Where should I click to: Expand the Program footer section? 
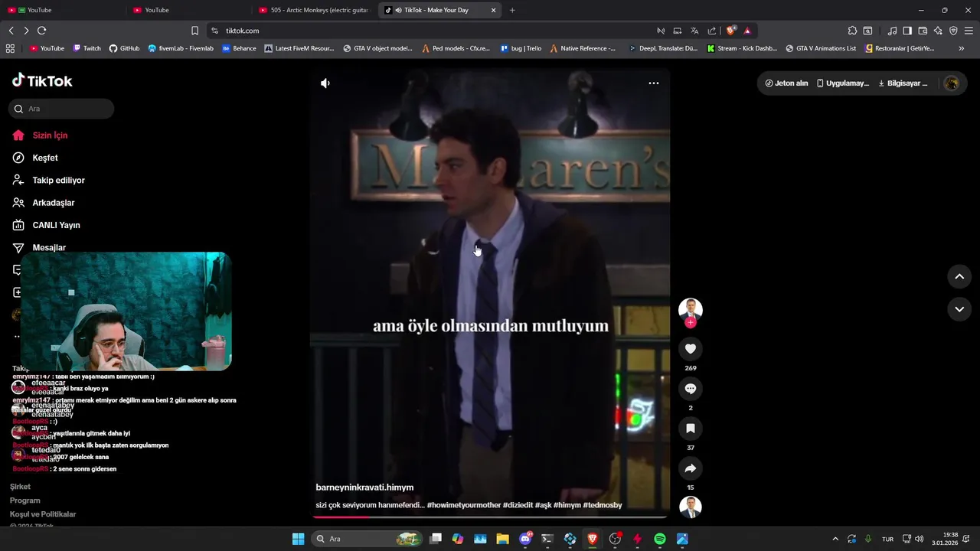tap(24, 500)
